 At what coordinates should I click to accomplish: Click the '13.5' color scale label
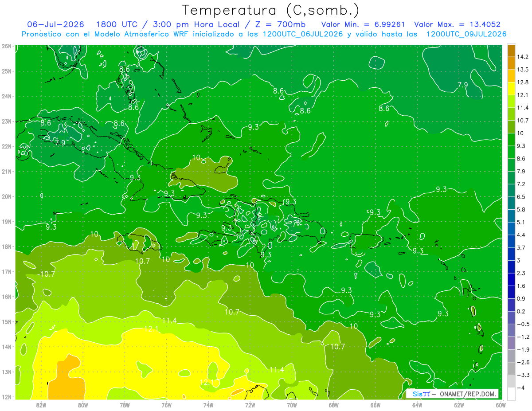coord(523,70)
